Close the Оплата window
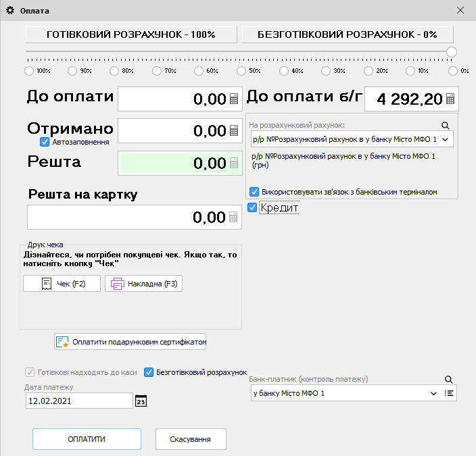This screenshot has width=476, height=456. pyautogui.click(x=460, y=10)
